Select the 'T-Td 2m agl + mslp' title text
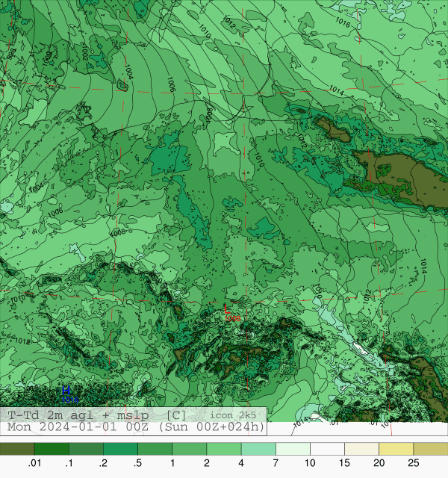The image size is (448, 478). (x=78, y=415)
